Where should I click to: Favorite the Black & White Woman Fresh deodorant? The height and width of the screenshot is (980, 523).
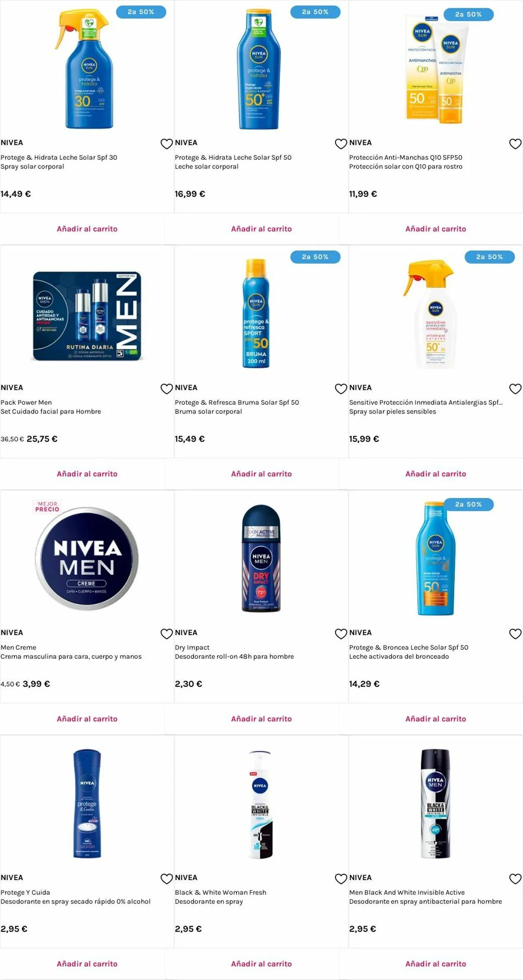pyautogui.click(x=341, y=879)
